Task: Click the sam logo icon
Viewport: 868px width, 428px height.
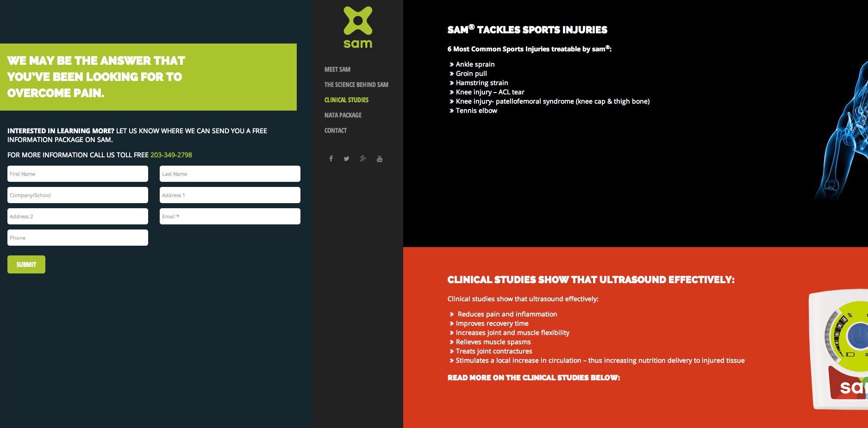Action: [x=357, y=27]
